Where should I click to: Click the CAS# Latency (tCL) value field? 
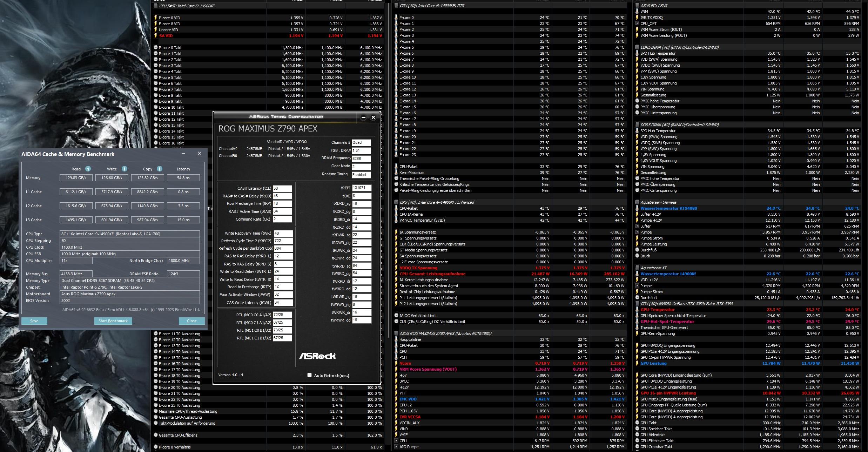pyautogui.click(x=282, y=188)
